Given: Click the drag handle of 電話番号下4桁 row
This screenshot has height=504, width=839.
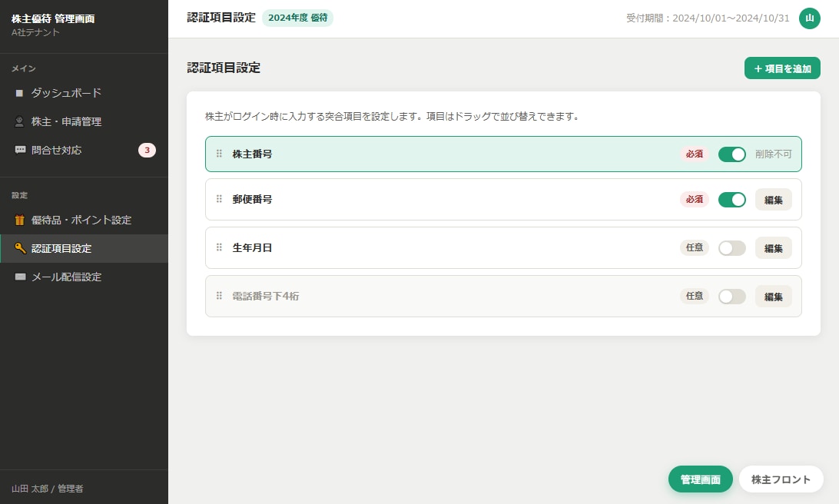Looking at the screenshot, I should [219, 295].
